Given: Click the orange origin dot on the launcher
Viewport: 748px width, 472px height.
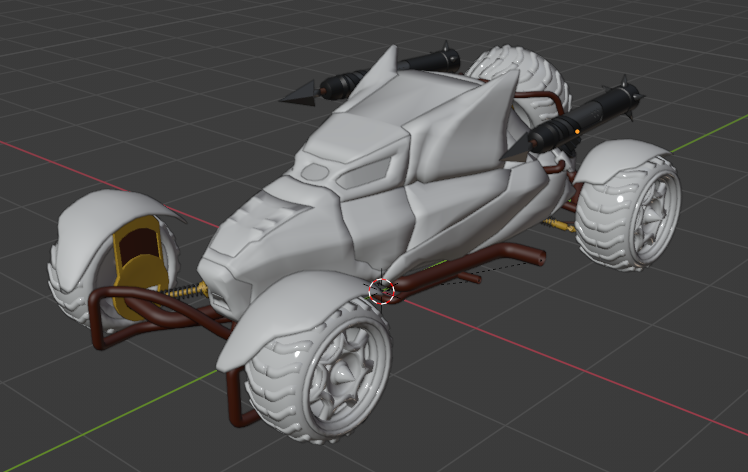Looking at the screenshot, I should click(x=577, y=131).
